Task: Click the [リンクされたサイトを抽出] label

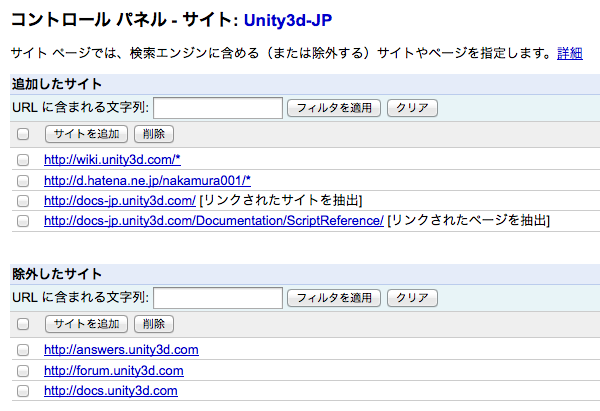Action: pos(281,201)
